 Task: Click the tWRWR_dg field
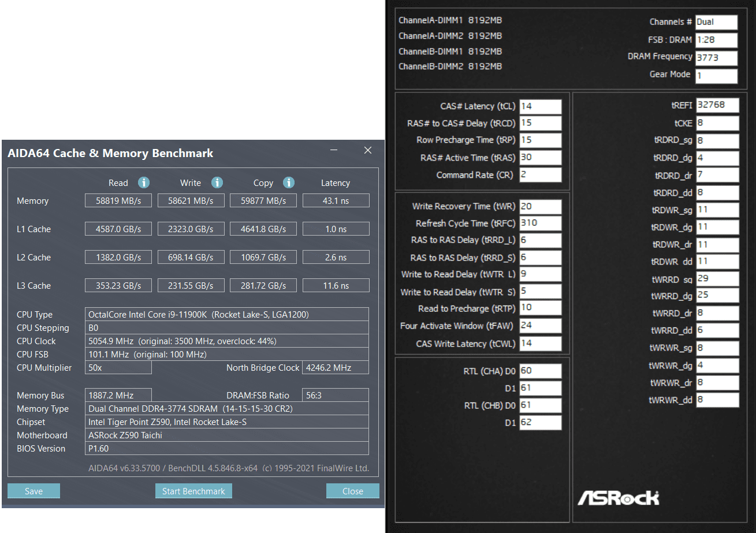tap(717, 365)
